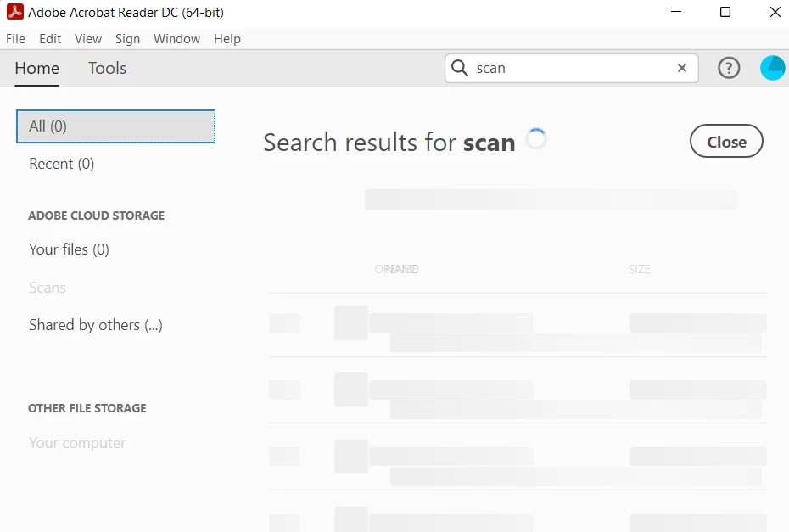Click the search field containing 'scan'
The image size is (789, 532).
571,68
